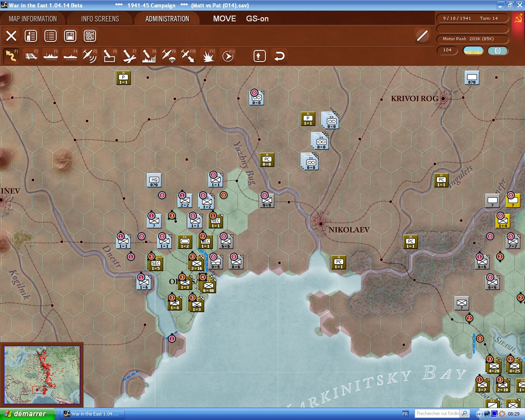This screenshot has height=420, width=525.
Task: Select the 9=9 unit counter near Yuzhny Bug
Action: coord(267,201)
